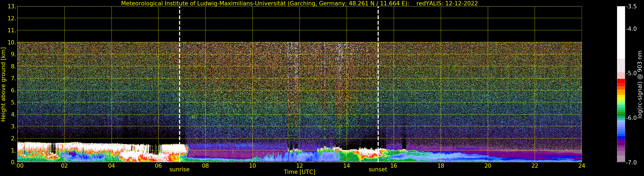644x176 pixels.
Task: Click the '12.' height tick label
Action: coord(12,18)
